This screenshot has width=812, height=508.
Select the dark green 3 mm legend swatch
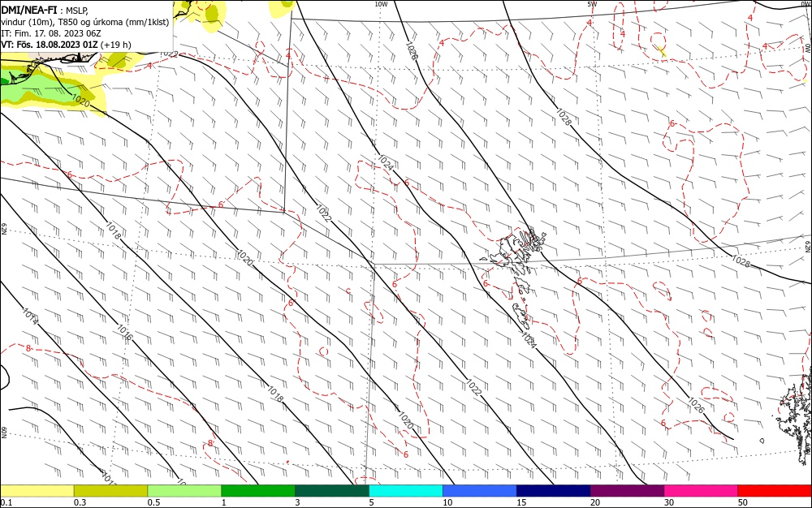(332, 490)
